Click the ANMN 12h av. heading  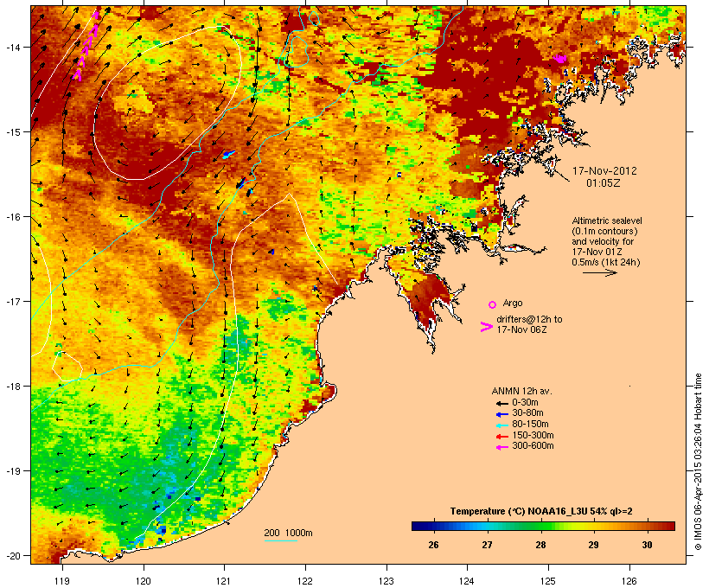coord(521,392)
